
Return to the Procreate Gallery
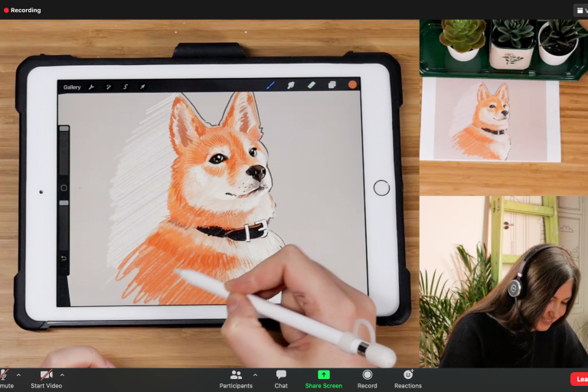point(72,87)
